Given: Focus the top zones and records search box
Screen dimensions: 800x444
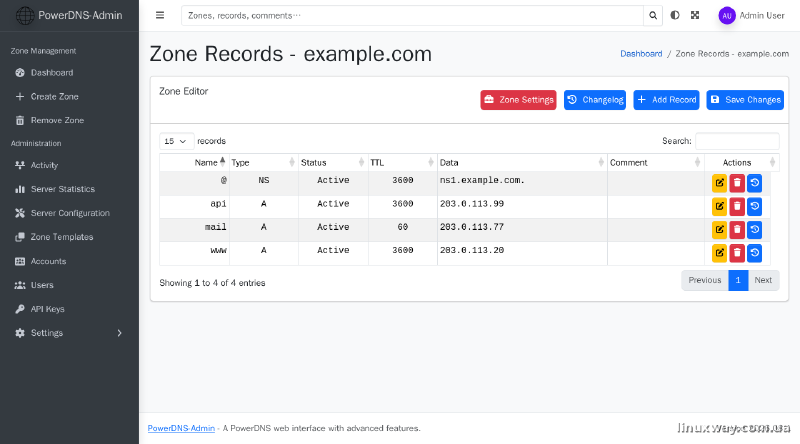Looking at the screenshot, I should click(412, 16).
